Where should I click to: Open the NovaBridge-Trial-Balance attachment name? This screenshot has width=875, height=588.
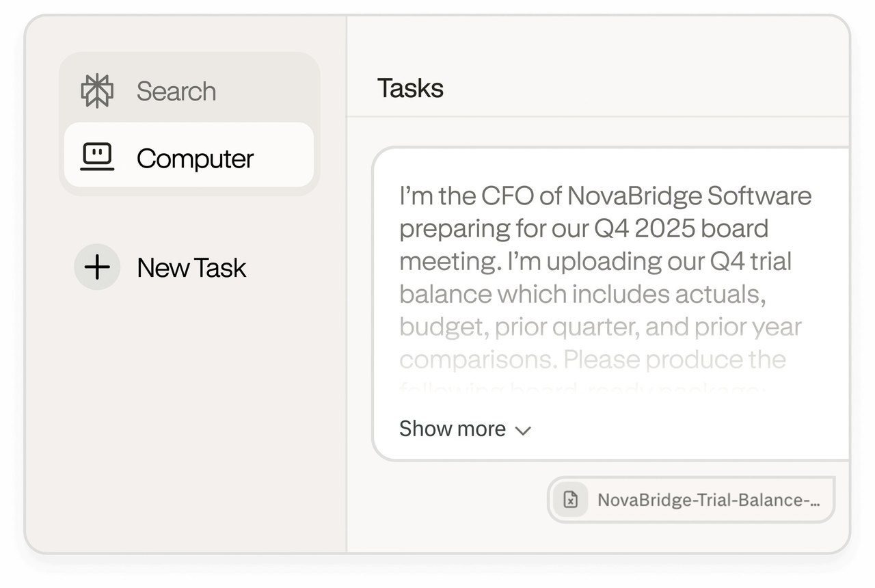coord(709,500)
